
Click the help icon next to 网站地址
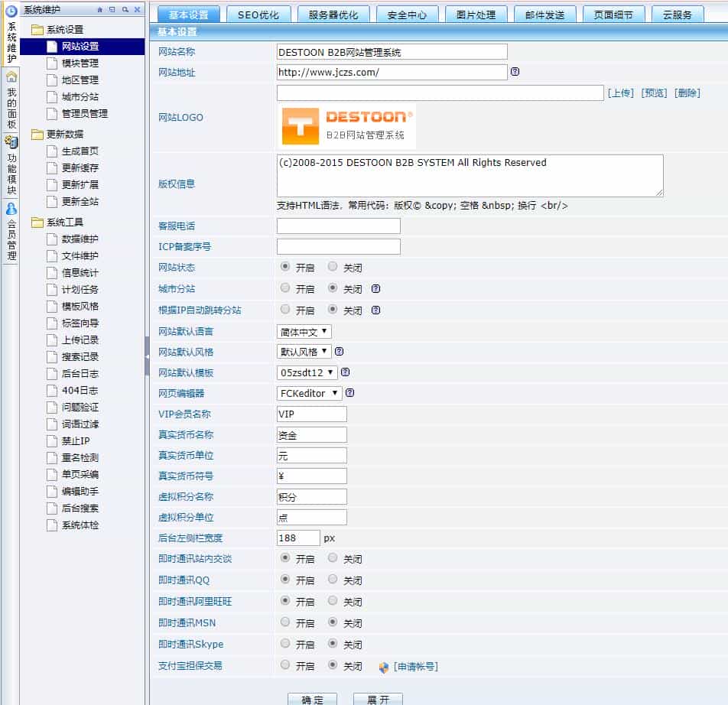pos(515,71)
